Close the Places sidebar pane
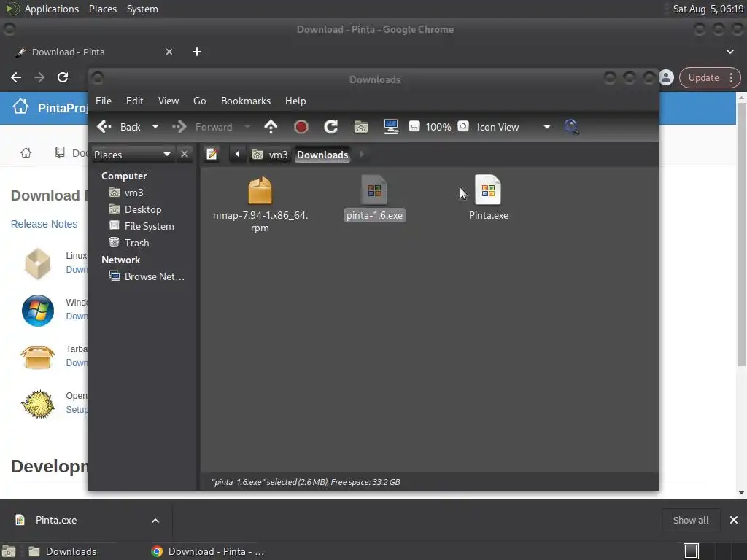Screen dimensions: 747x560 pos(185,155)
